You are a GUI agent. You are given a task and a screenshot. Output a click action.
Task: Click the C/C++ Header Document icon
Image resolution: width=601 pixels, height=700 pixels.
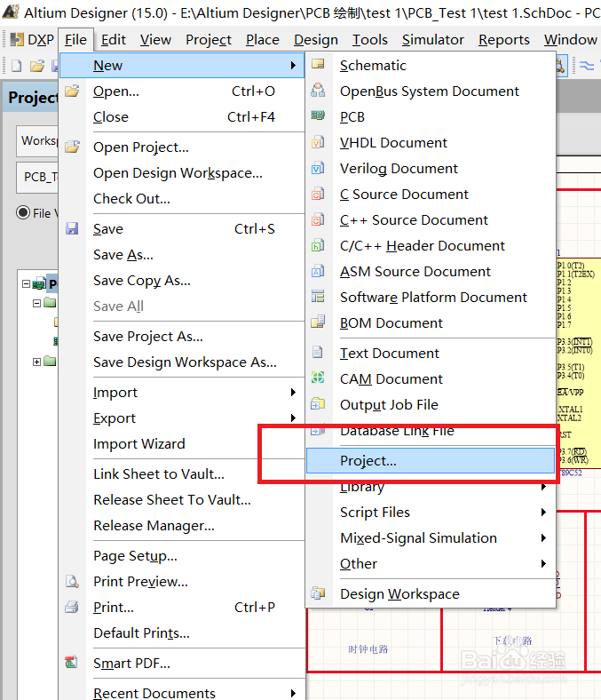tap(318, 245)
